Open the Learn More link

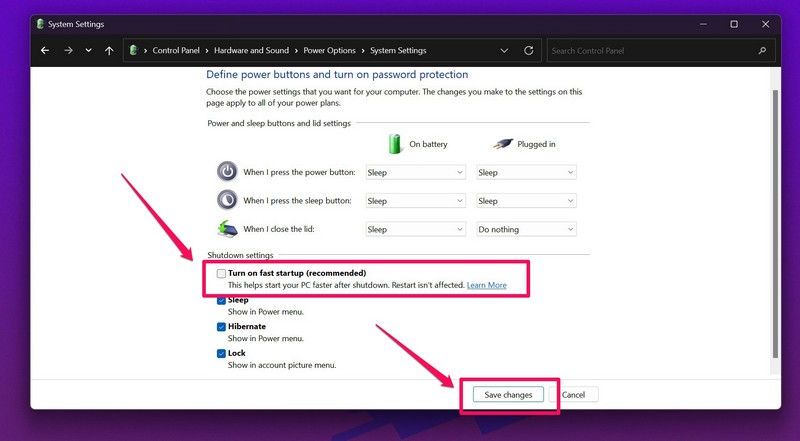pyautogui.click(x=486, y=285)
